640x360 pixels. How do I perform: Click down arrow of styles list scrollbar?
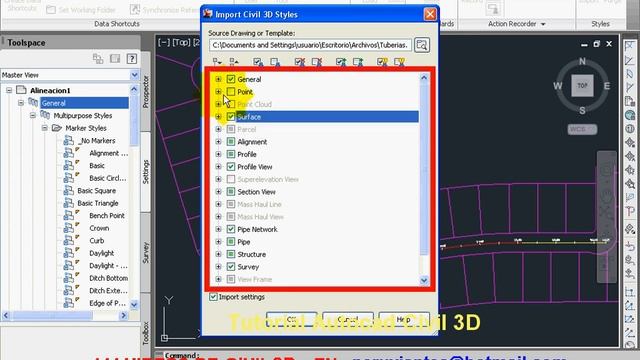pyautogui.click(x=424, y=280)
